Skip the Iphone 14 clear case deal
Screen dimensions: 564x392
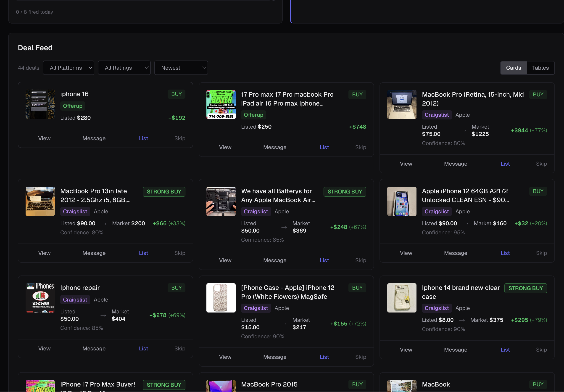(x=541, y=350)
